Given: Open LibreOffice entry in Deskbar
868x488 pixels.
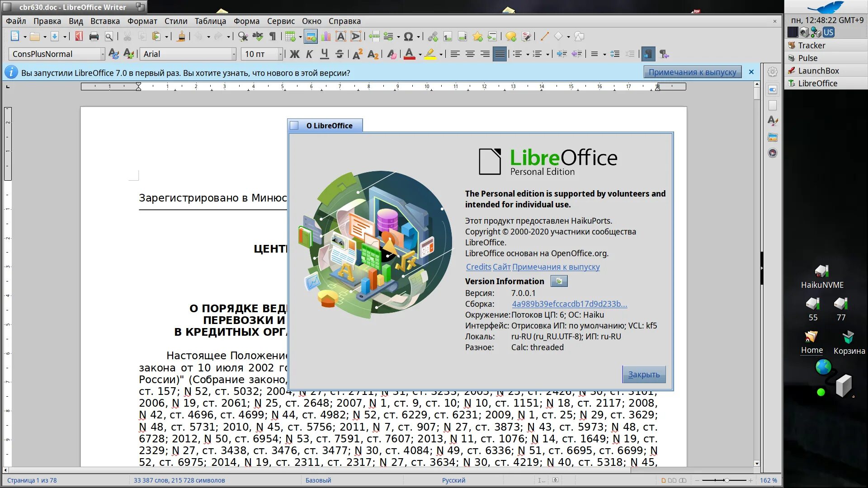Looking at the screenshot, I should 817,84.
